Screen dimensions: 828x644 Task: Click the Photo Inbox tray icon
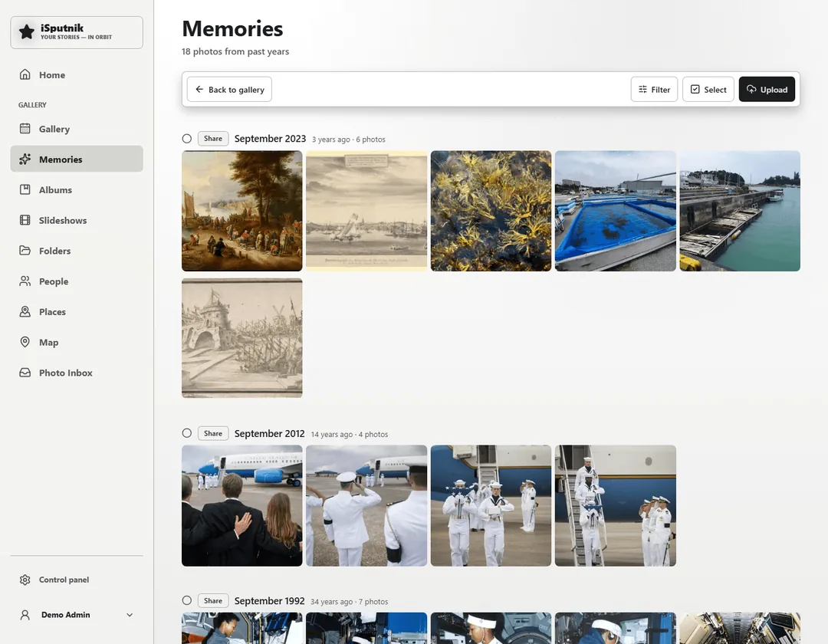[x=25, y=373]
